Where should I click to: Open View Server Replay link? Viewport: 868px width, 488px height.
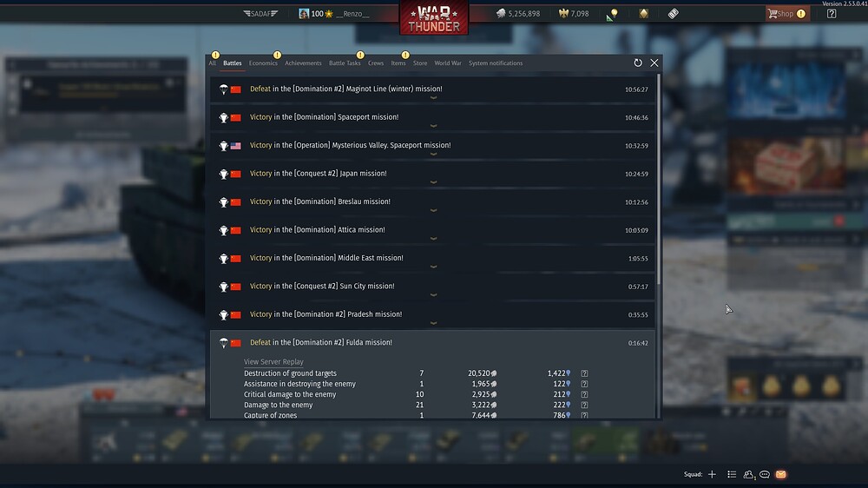[273, 362]
